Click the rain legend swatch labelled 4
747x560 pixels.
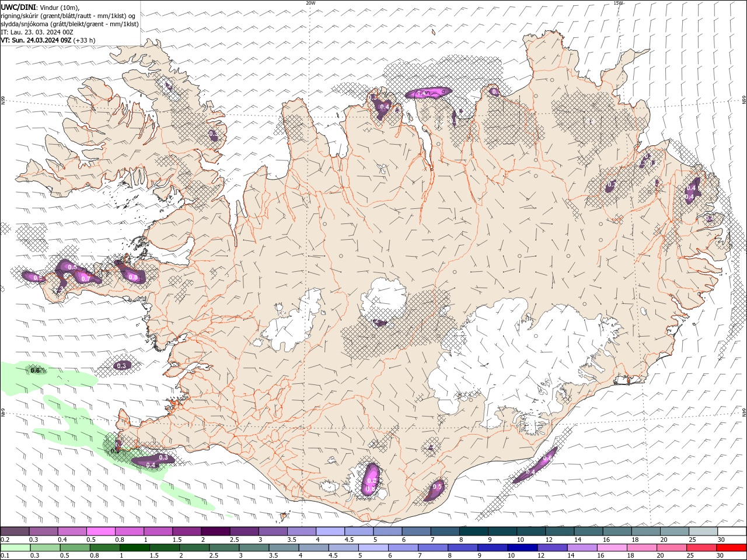coord(313,548)
